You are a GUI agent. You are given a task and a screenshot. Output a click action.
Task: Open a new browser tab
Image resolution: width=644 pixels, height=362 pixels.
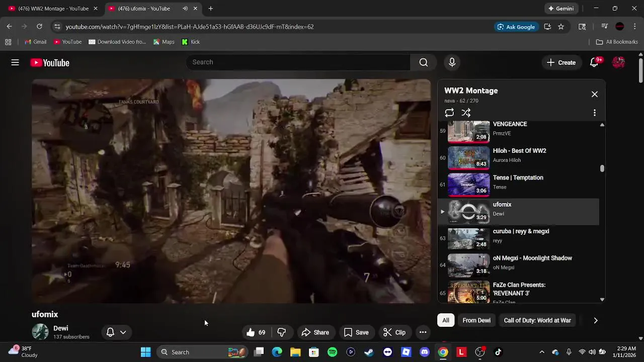coord(210,9)
